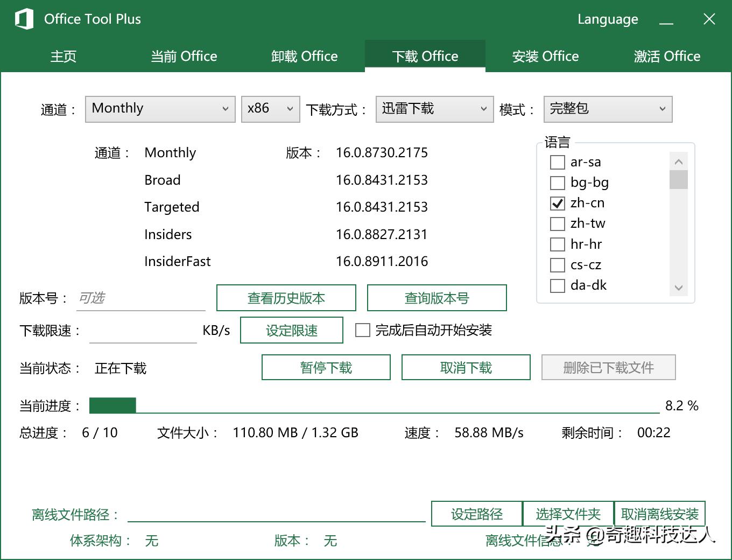Go to the 主页 tab
732x560 pixels.
(63, 56)
